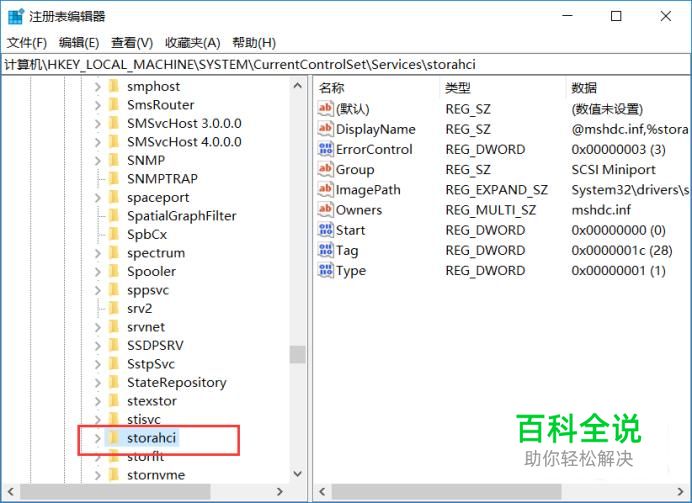The height and width of the screenshot is (503, 692).
Task: Click the Owners multi-string value icon
Action: coord(326,210)
